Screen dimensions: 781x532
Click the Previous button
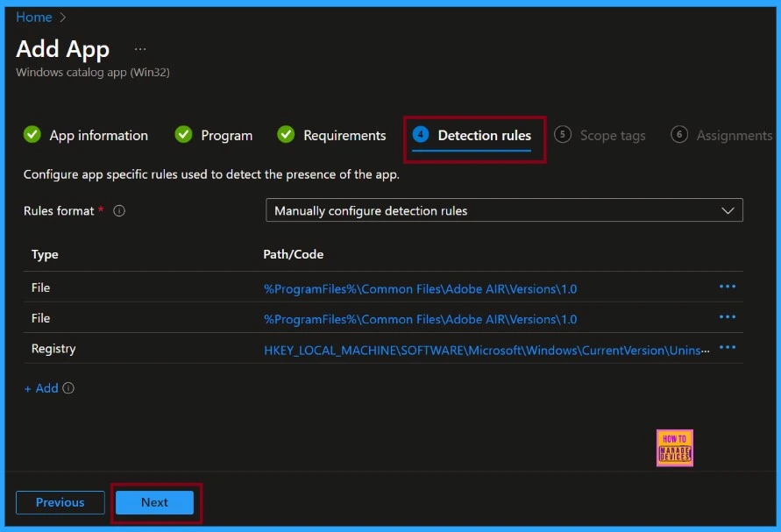point(60,502)
